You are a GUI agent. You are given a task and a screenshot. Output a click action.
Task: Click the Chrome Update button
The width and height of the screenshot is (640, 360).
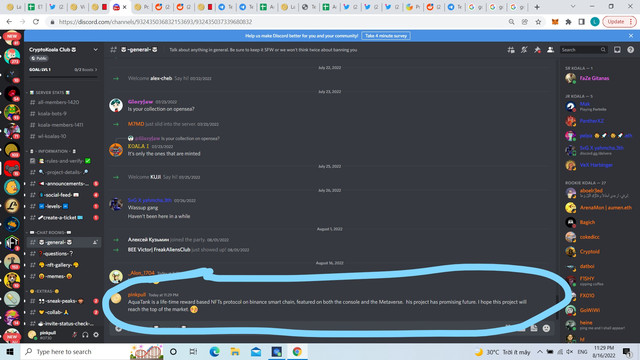tap(619, 22)
